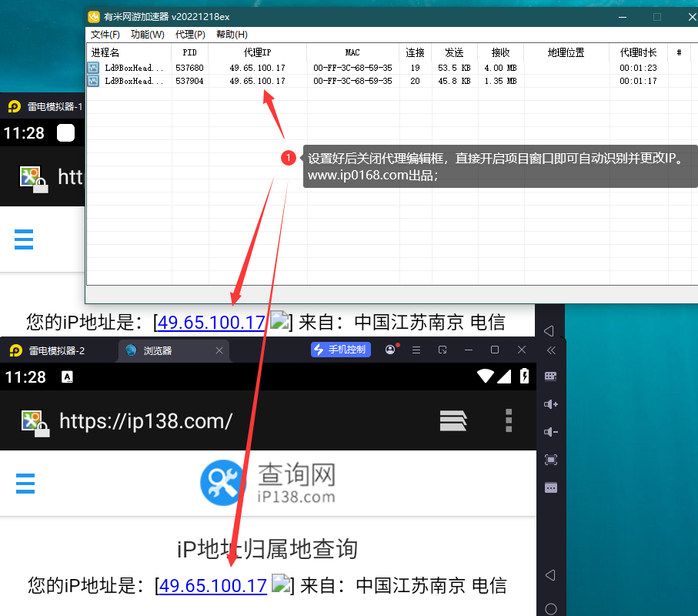The height and width of the screenshot is (616, 698).
Task: Open the 功能(W) menu
Action: [x=147, y=35]
